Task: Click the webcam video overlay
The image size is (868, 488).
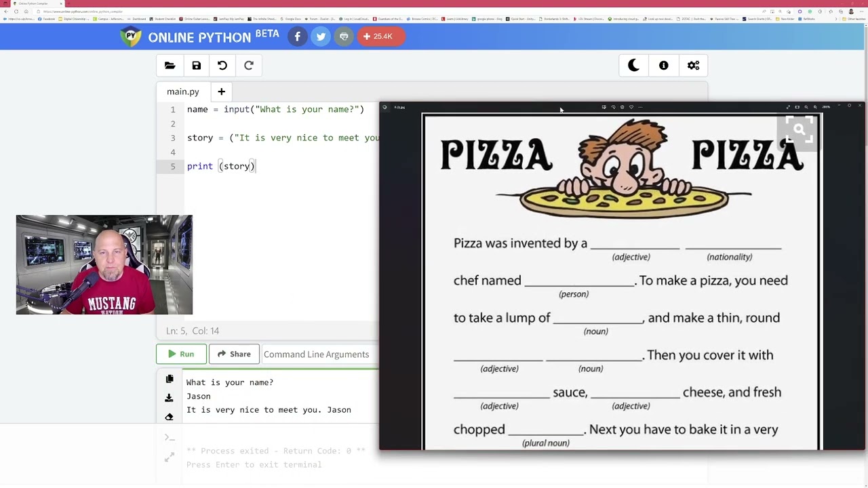Action: coord(104,265)
